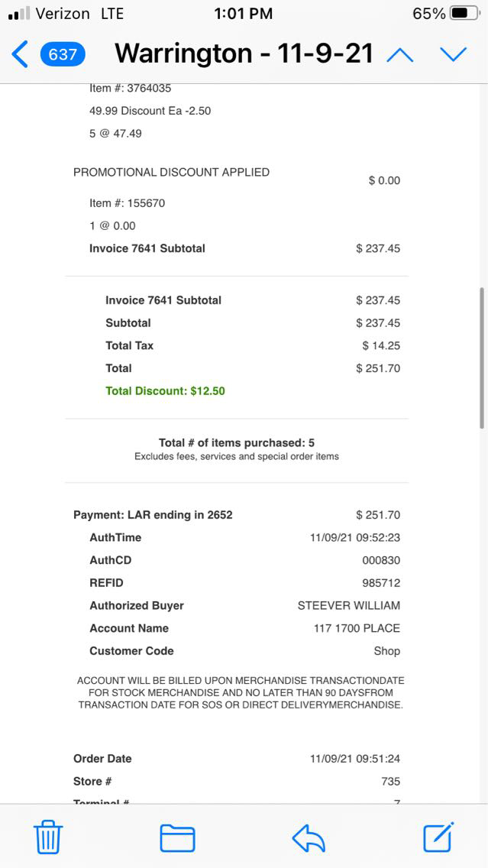Tap the 1:01 PM status bar clock
The height and width of the screenshot is (868, 488).
[244, 14]
